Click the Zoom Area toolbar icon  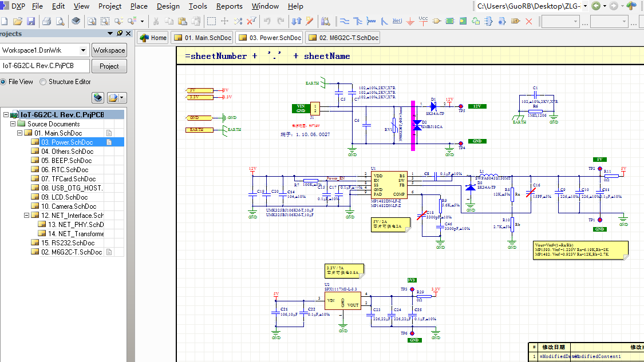(x=105, y=21)
